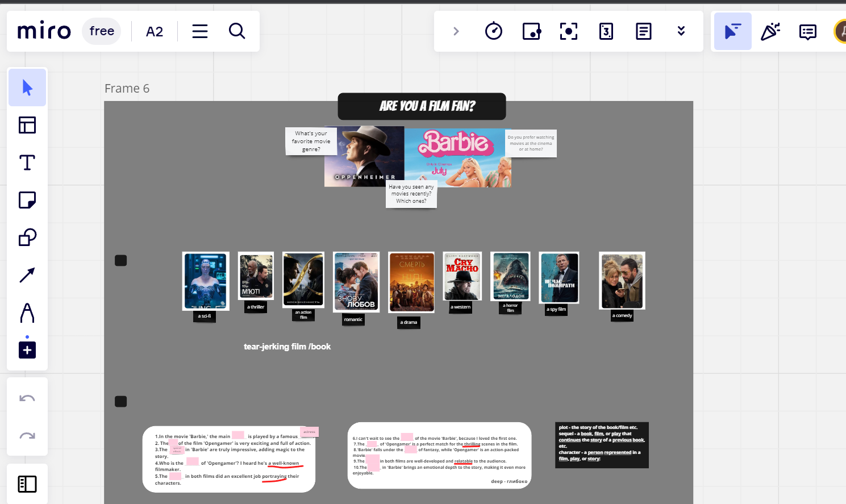The height and width of the screenshot is (504, 846).
Task: Select the Sticky note tool
Action: point(27,200)
